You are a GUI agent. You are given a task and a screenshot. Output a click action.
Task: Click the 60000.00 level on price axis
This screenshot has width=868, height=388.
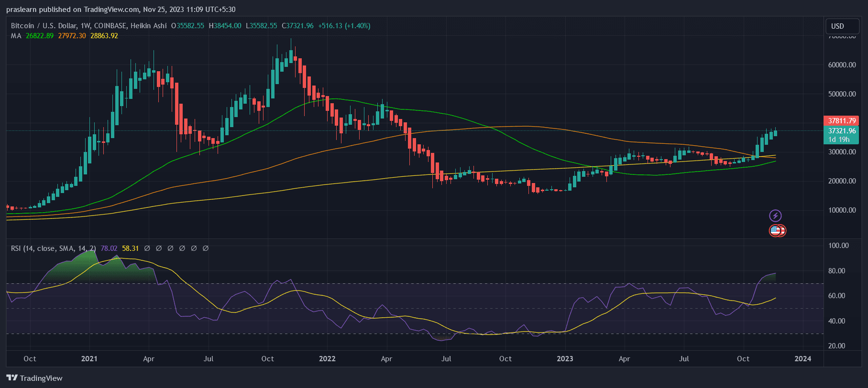click(x=842, y=65)
